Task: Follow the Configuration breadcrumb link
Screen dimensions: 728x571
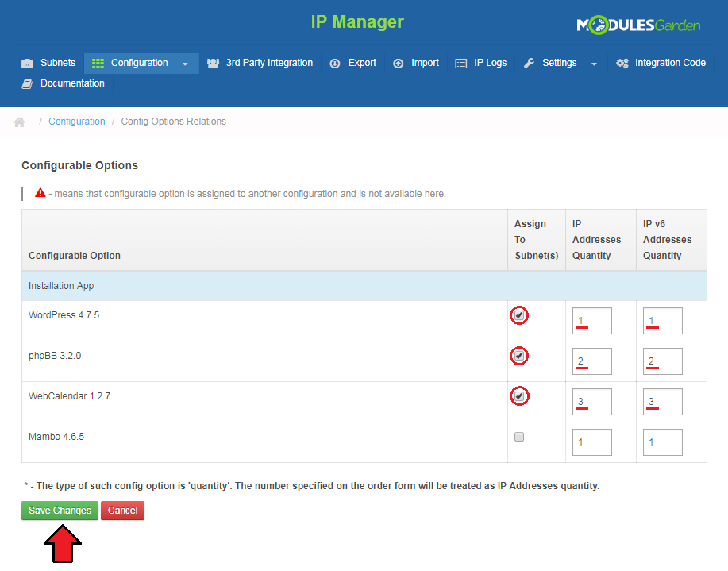Action: tap(76, 122)
